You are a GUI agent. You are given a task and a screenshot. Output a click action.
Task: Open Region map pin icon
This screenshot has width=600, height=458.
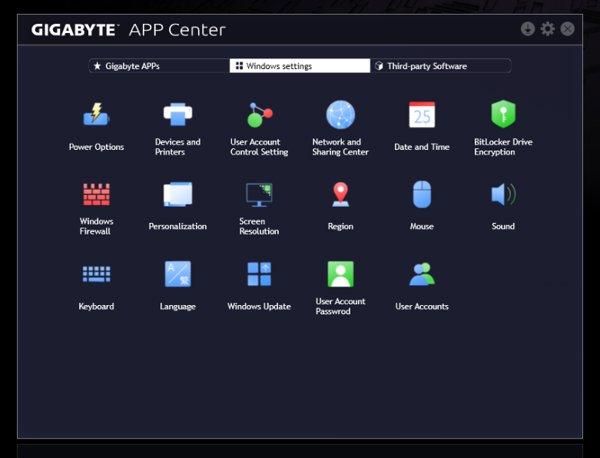click(x=341, y=194)
